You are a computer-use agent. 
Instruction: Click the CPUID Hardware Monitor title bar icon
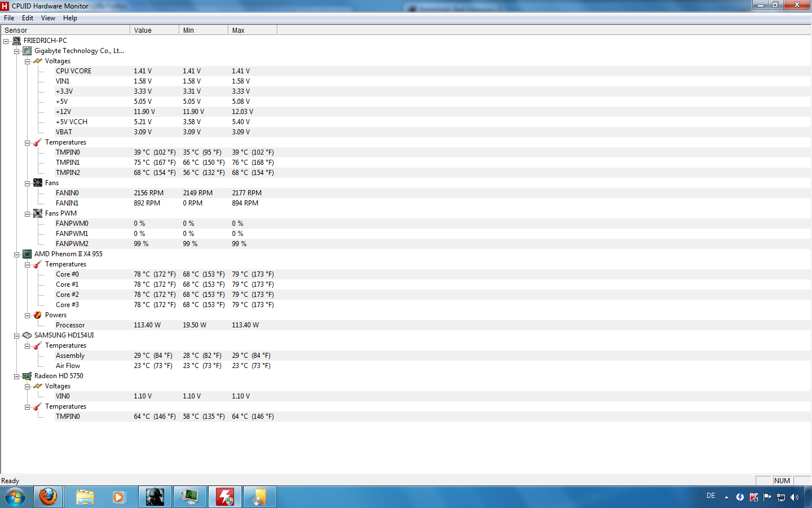(x=5, y=6)
